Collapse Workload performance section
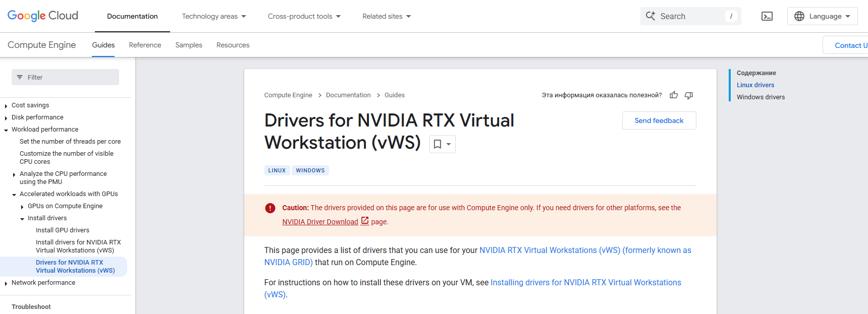The width and height of the screenshot is (868, 314). pos(6,130)
